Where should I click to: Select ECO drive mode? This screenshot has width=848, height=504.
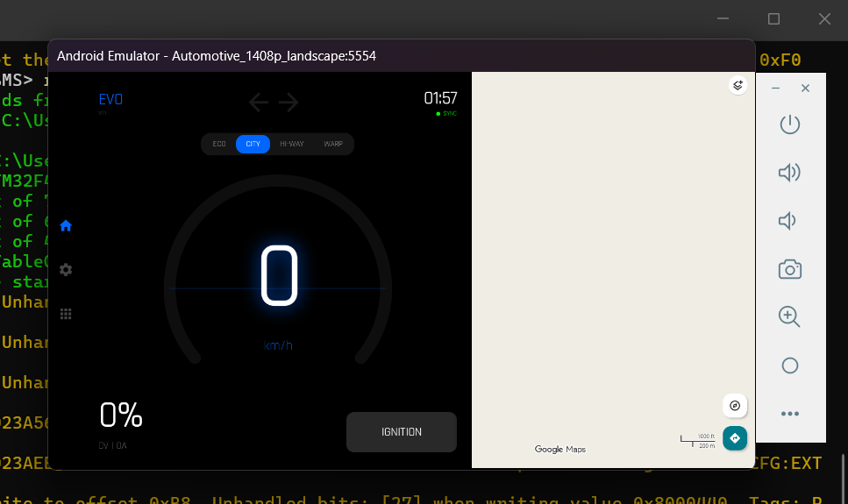[219, 144]
